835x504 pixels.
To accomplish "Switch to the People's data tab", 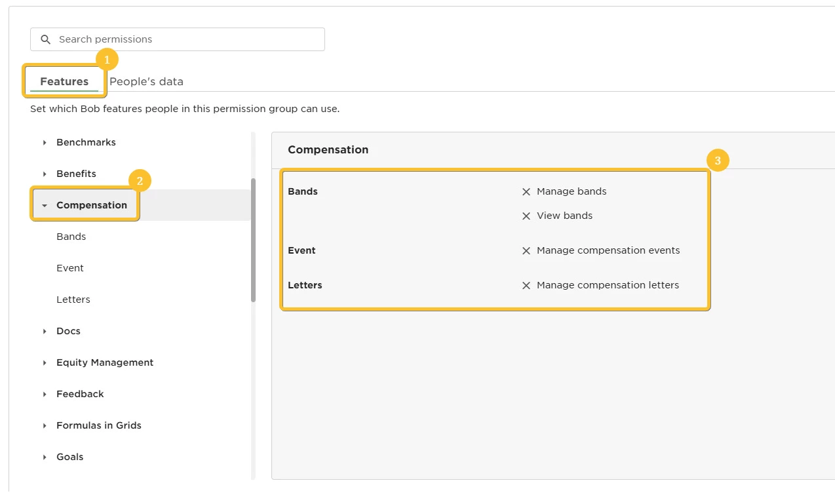I will (x=146, y=81).
